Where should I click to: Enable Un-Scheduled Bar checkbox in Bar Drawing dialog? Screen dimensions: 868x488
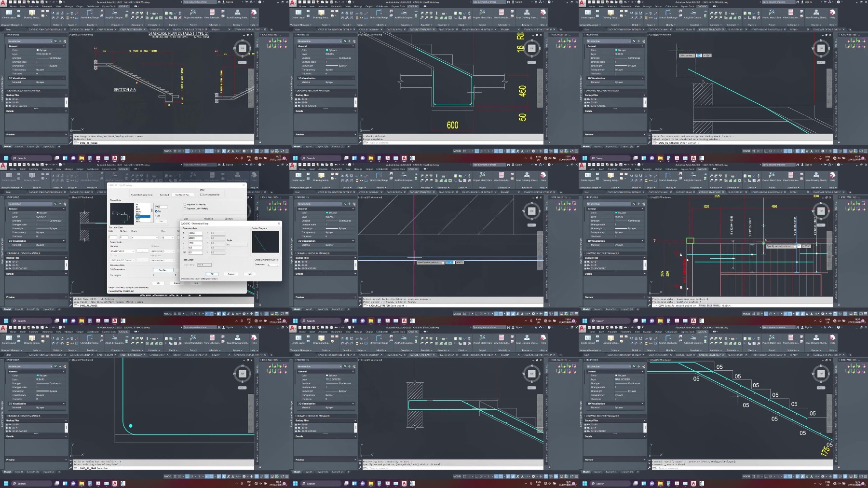pos(202,195)
